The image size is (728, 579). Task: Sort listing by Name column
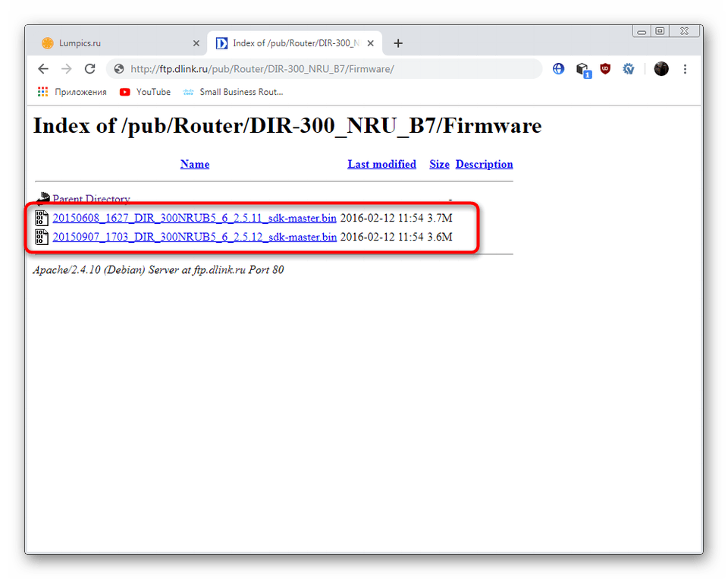(195, 164)
